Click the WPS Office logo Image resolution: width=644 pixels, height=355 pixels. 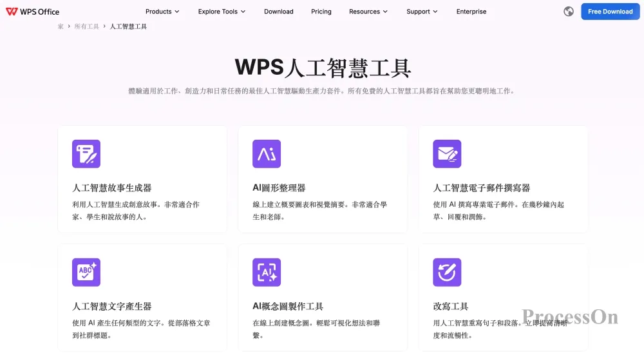pos(32,12)
